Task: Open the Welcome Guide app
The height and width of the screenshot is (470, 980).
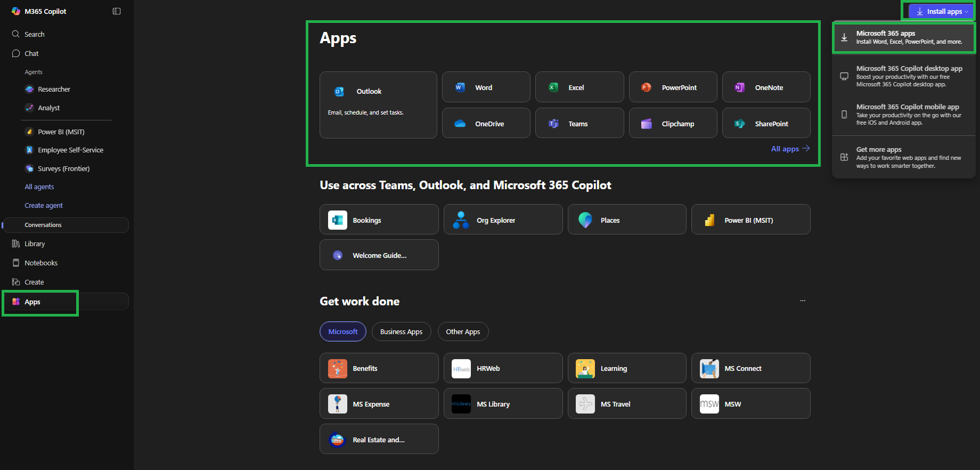Action: click(x=379, y=255)
